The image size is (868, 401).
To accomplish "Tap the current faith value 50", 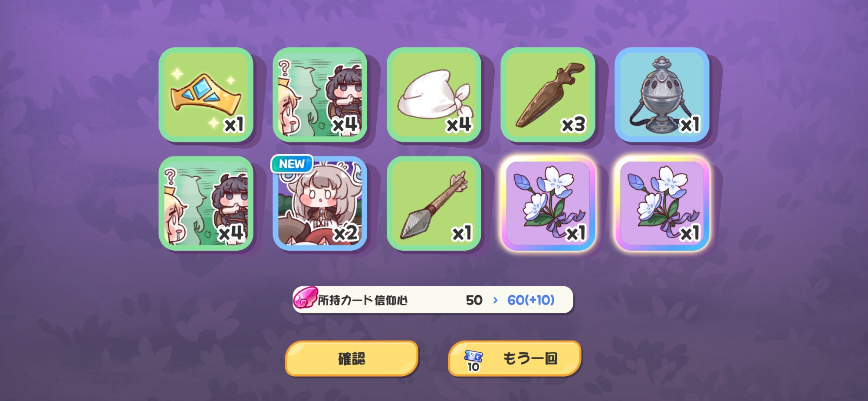I will point(474,300).
